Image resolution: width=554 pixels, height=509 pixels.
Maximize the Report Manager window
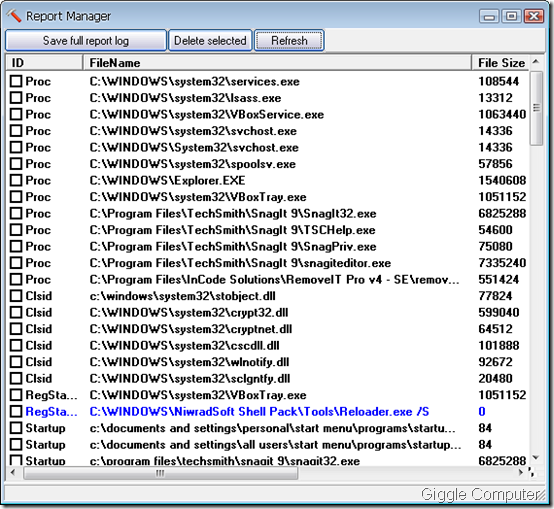511,16
